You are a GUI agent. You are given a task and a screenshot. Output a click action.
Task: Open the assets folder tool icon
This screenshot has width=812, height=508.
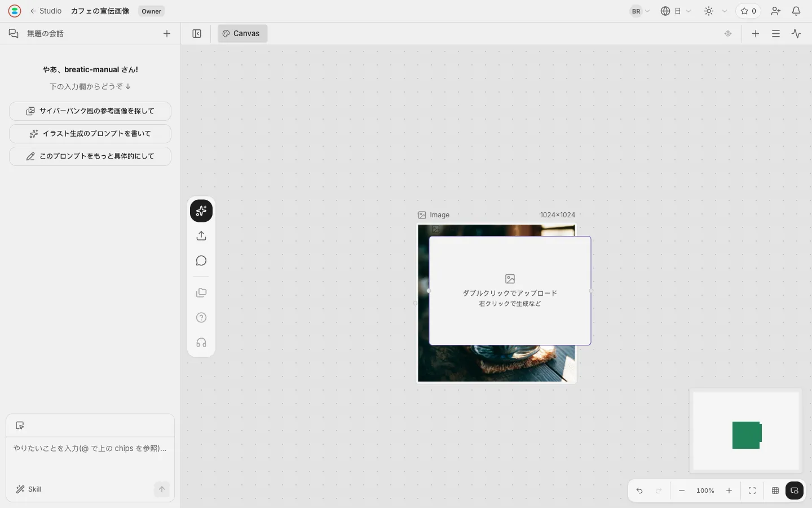pos(201,293)
